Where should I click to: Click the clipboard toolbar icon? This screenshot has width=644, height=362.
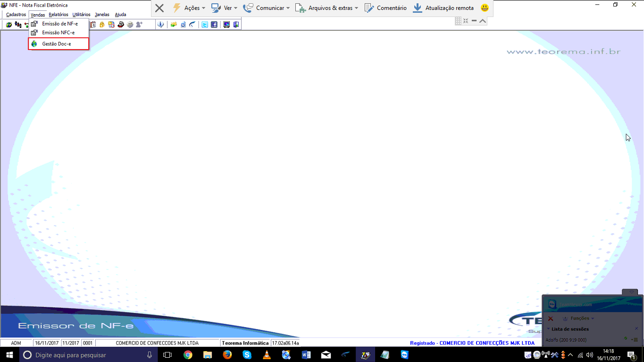coord(93,25)
